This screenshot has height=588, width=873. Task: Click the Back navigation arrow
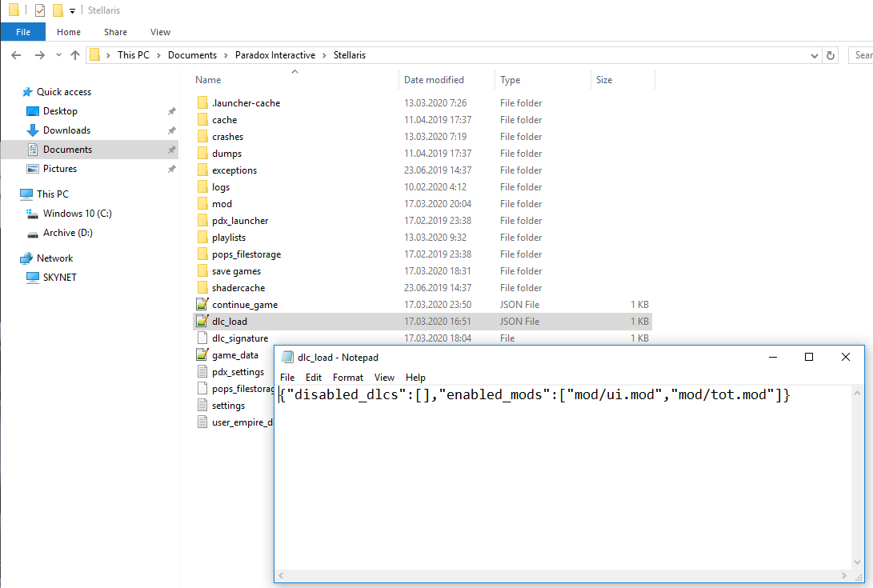[16, 55]
